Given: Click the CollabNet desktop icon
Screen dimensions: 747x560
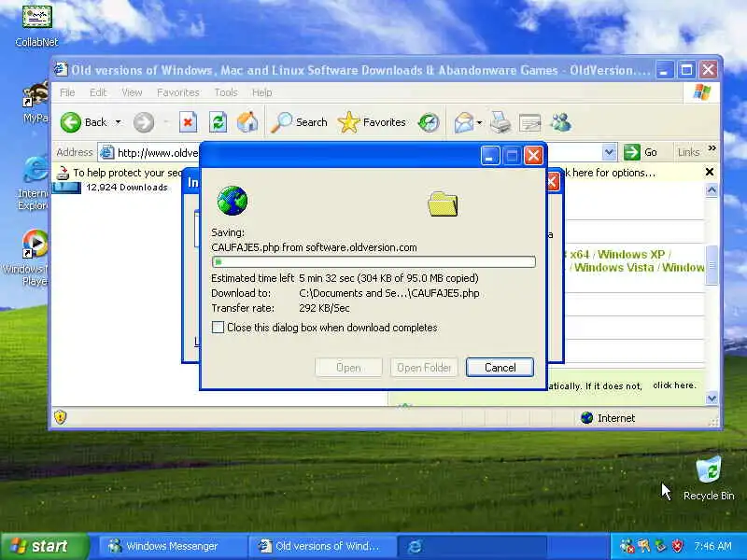Looking at the screenshot, I should [36, 26].
